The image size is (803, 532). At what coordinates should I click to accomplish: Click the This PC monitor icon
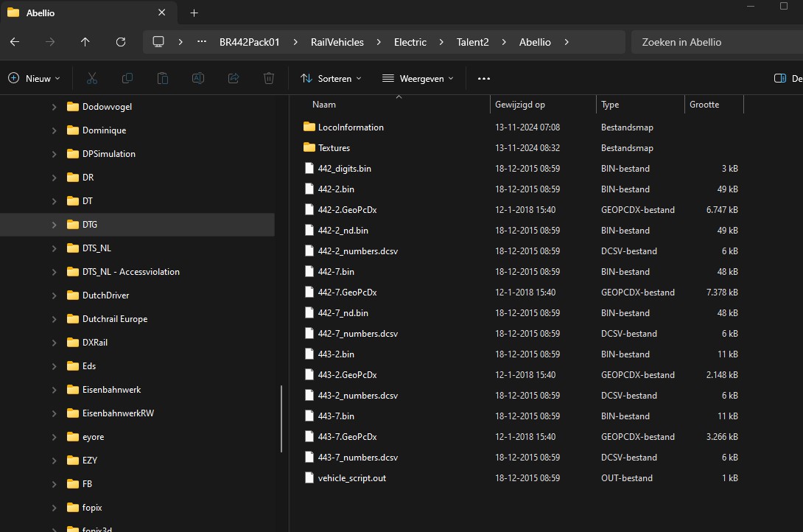(158, 42)
